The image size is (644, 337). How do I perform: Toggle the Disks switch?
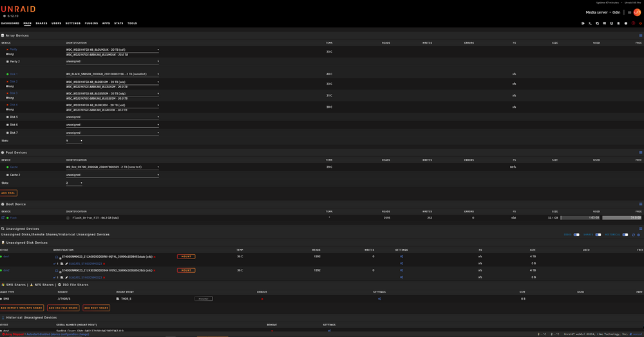576,235
